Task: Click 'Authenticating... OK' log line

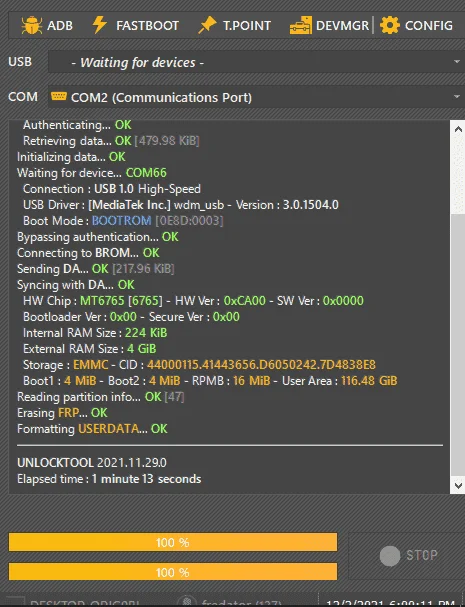Action: tap(77, 125)
